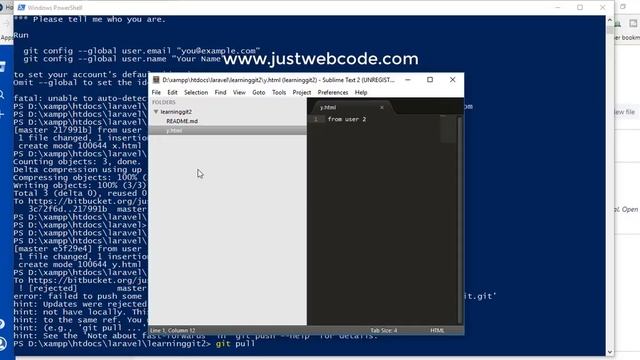The image size is (640, 360).
Task: Click line number 1 in editor gutter
Action: click(316, 119)
